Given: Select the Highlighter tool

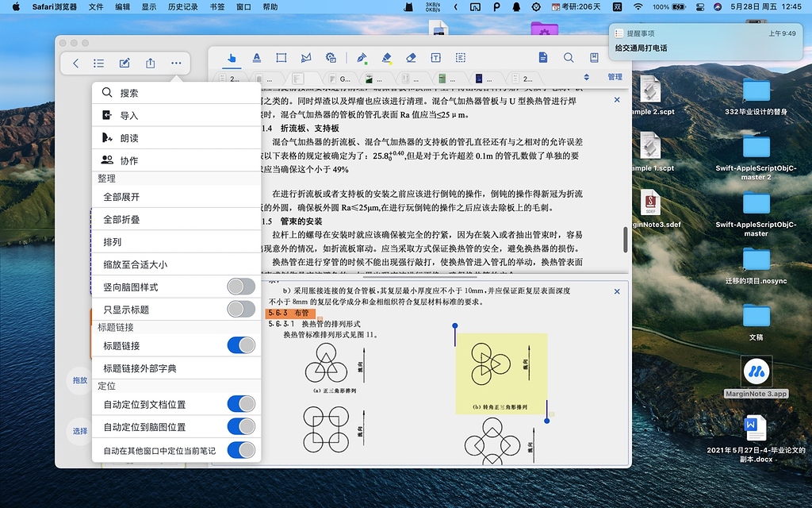Looking at the screenshot, I should [386, 57].
